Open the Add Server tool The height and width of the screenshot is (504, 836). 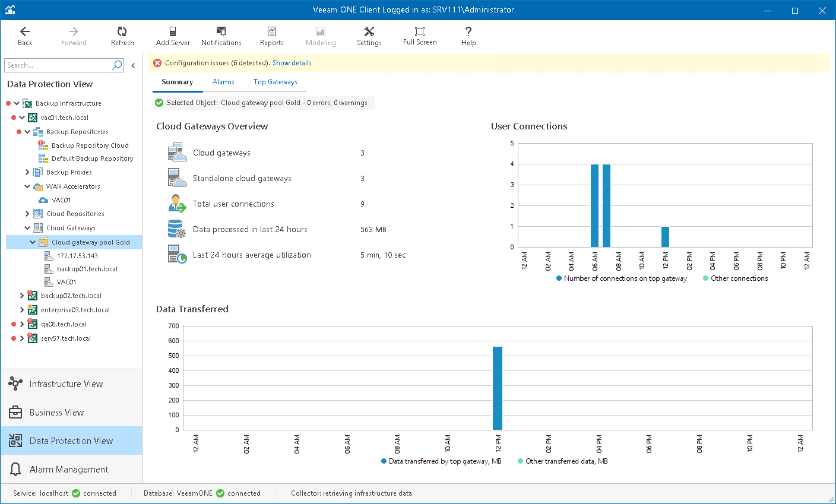pyautogui.click(x=173, y=32)
